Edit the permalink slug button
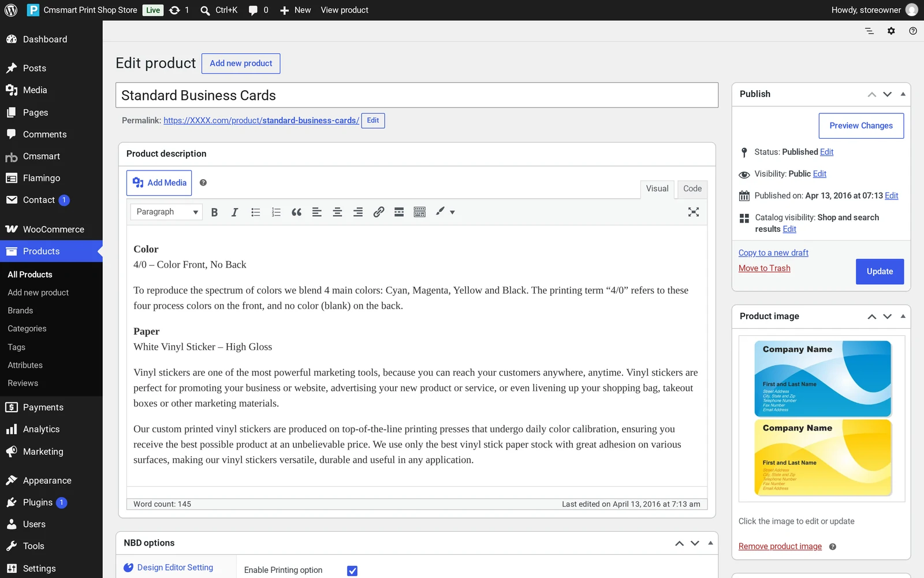The width and height of the screenshot is (924, 578). (x=373, y=120)
